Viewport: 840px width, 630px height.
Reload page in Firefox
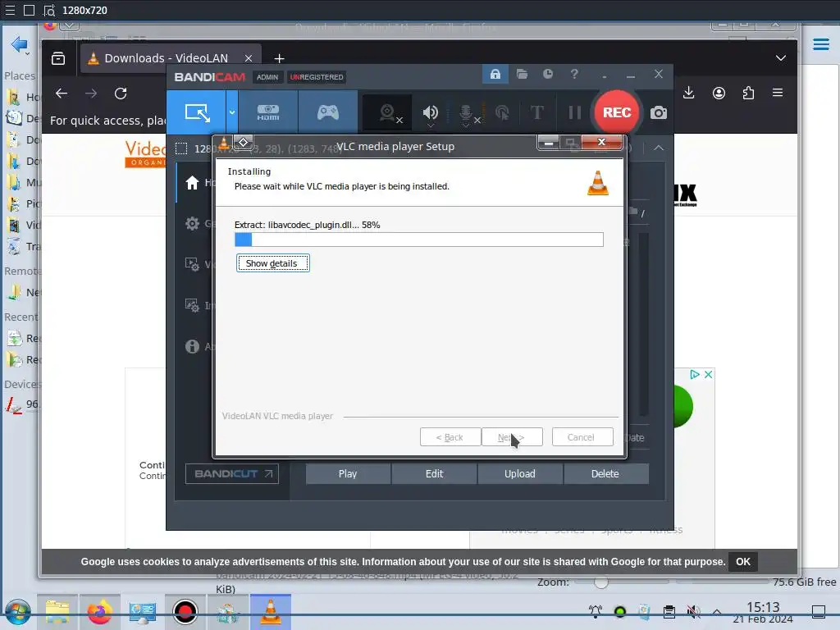pyautogui.click(x=121, y=94)
